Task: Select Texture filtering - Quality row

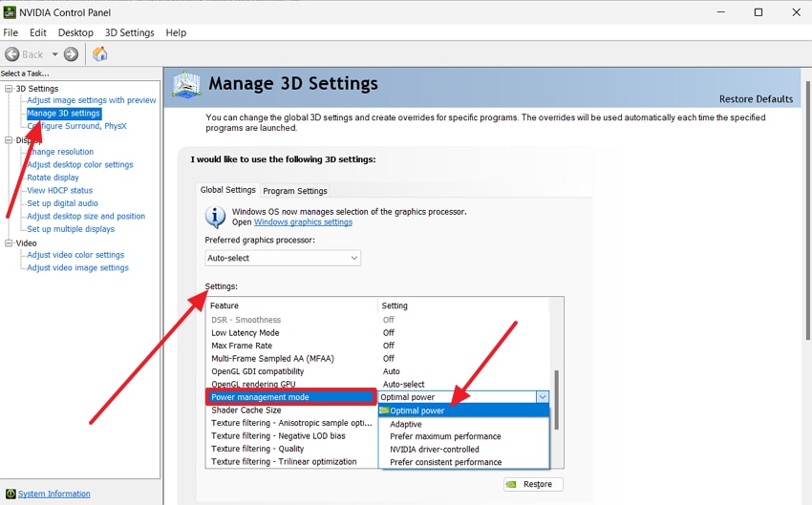Action: click(x=292, y=449)
